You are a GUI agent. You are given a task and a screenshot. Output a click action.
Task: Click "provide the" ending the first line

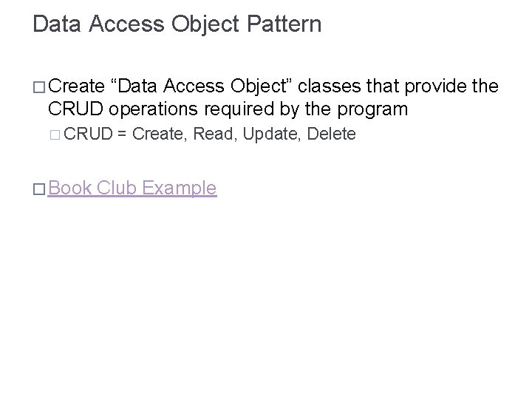coord(451,86)
